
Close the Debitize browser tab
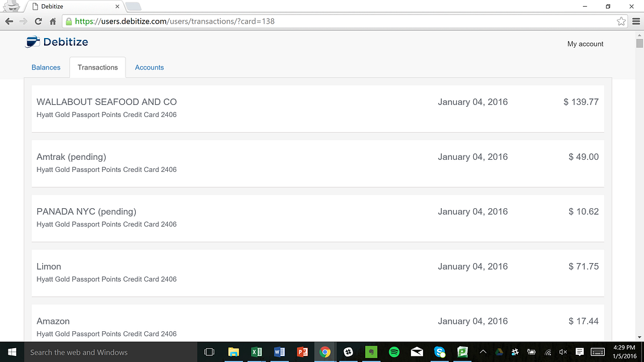pos(118,7)
